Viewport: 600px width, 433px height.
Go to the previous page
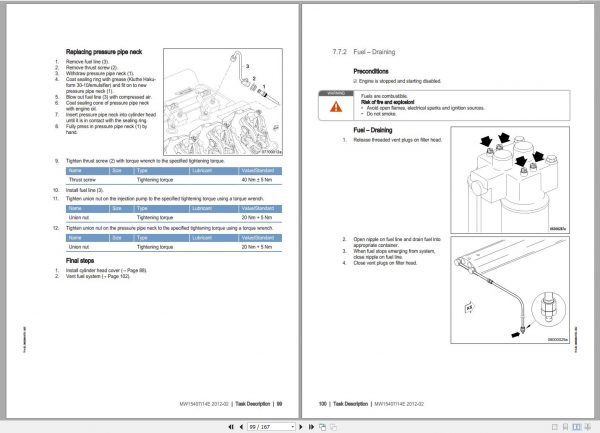241,426
